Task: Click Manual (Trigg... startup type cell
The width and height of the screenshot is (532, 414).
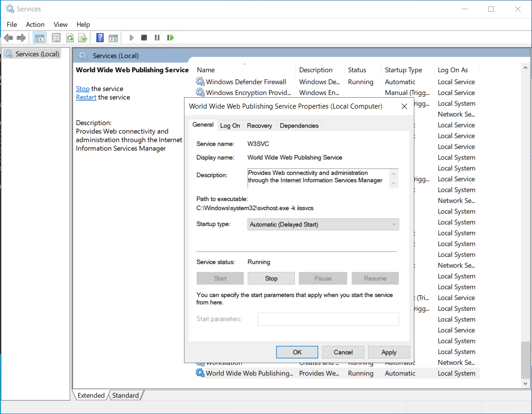Action: tap(407, 93)
